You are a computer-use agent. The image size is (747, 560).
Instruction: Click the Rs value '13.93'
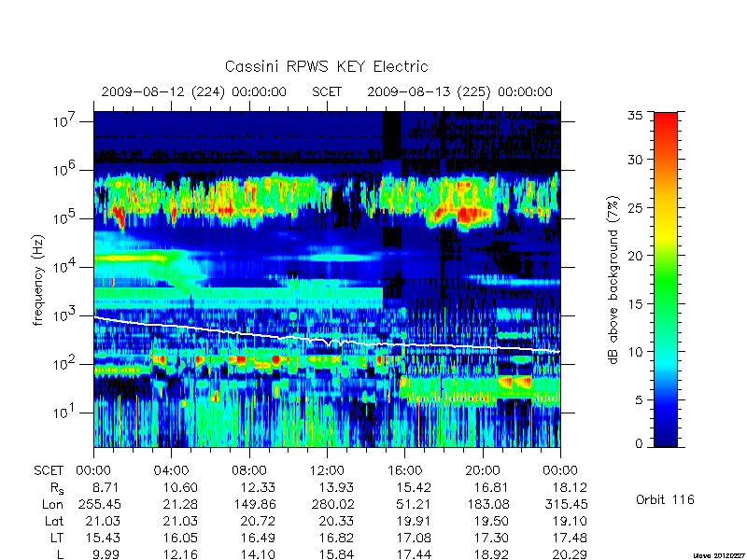click(x=336, y=487)
